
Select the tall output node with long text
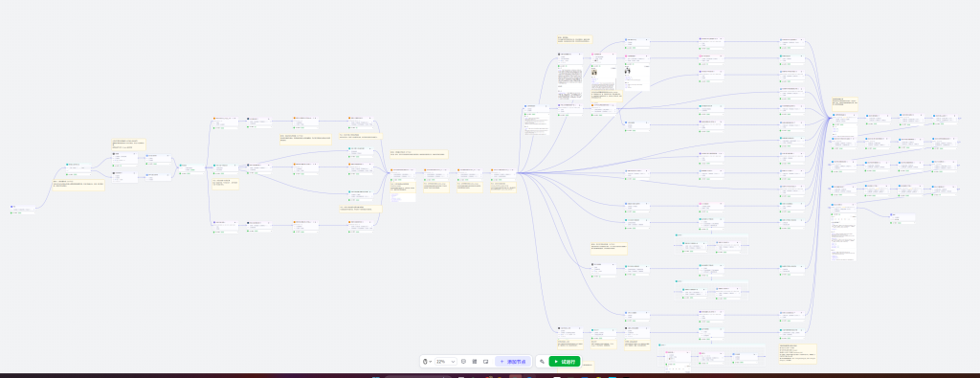tap(844, 232)
